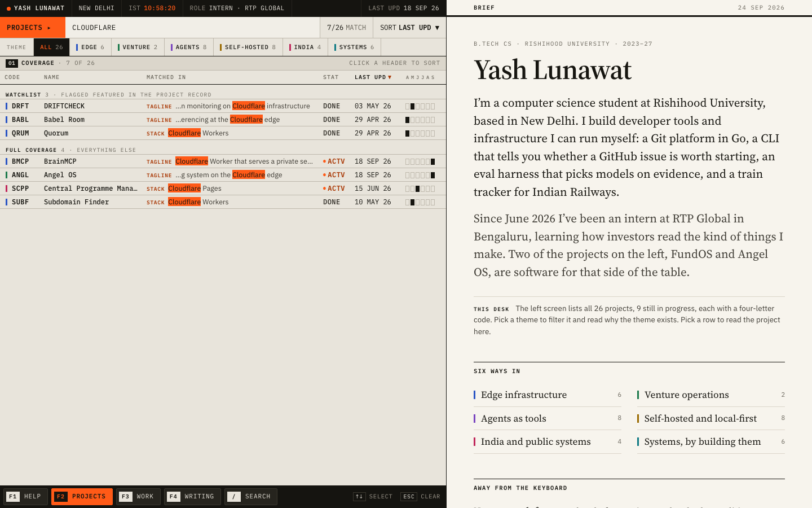The width and height of the screenshot is (812, 508).
Task: Open the Edge infrastructure theme link
Action: (548, 395)
